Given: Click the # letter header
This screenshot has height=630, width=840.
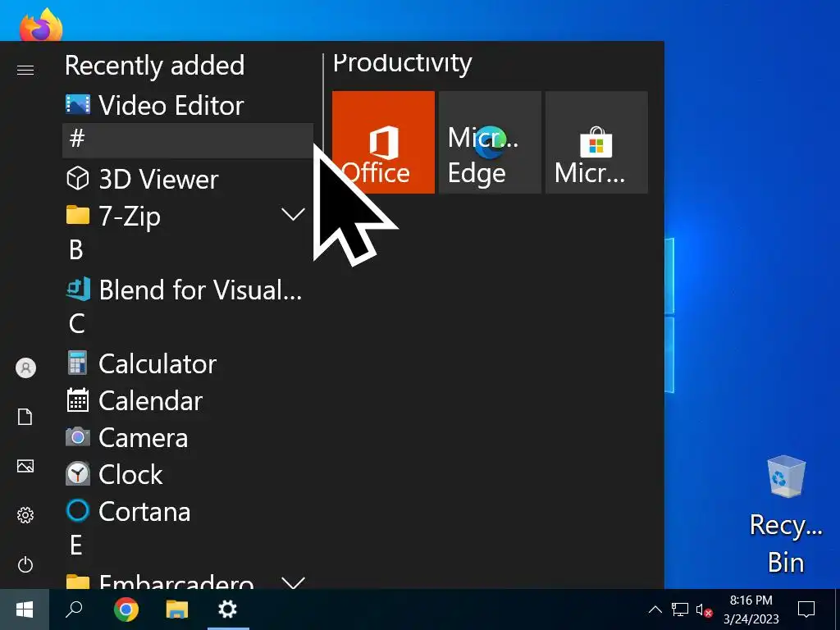Looking at the screenshot, I should pyautogui.click(x=188, y=140).
